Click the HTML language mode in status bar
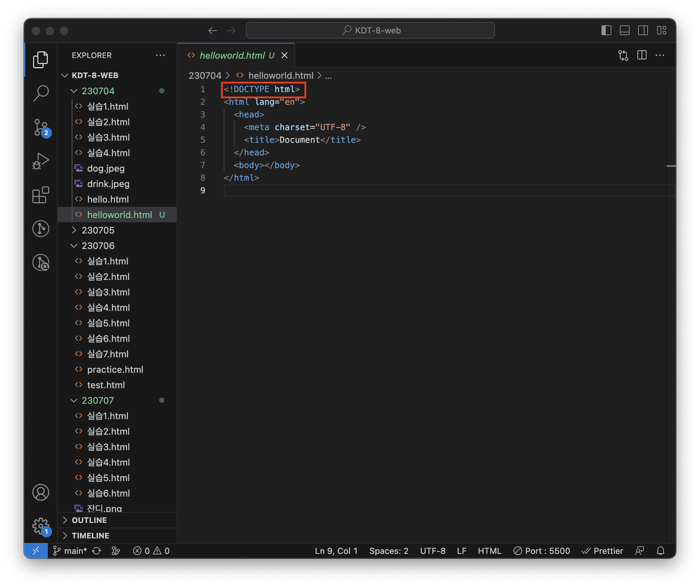Image resolution: width=700 pixels, height=588 pixels. tap(489, 551)
